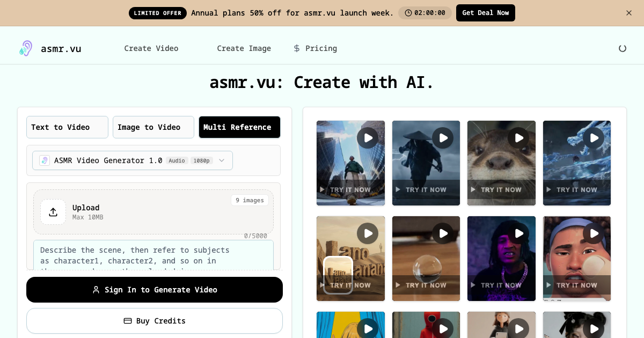Play the animated character bubblegum video
The image size is (644, 338).
[x=594, y=233]
